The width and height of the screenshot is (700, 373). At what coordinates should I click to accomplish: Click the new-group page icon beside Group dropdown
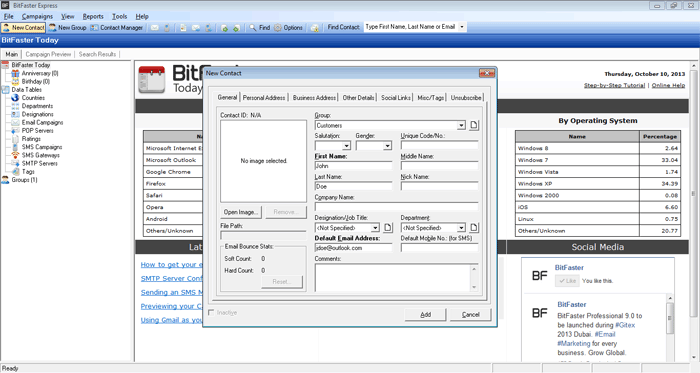click(x=474, y=125)
